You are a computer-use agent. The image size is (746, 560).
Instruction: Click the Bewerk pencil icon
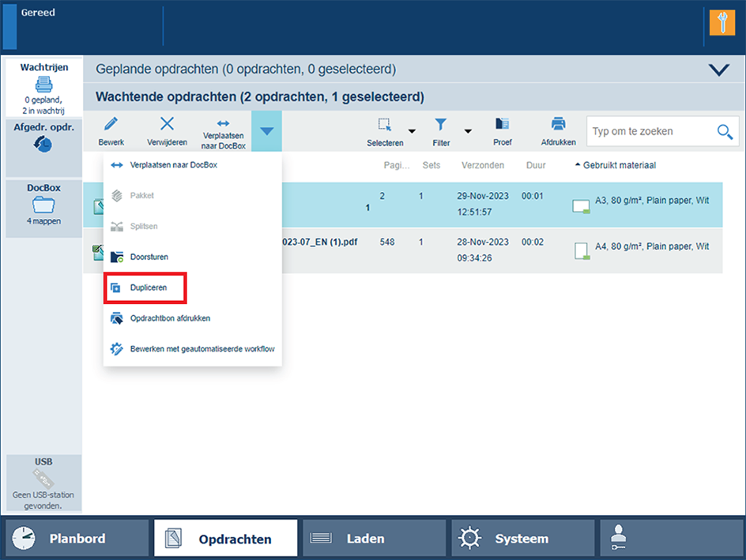click(111, 124)
